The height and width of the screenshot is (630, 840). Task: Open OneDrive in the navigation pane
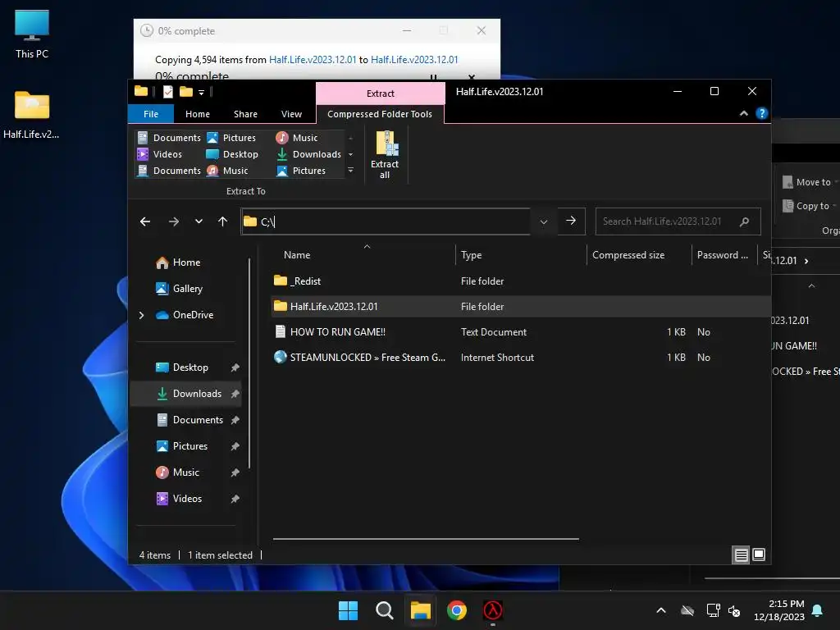point(185,315)
